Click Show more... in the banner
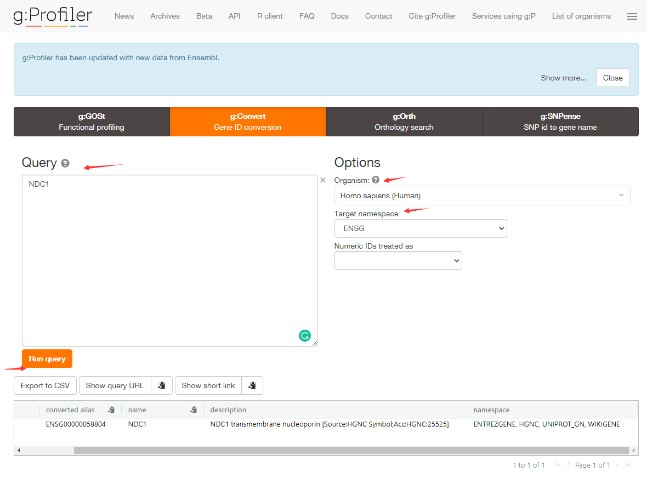Image resolution: width=647 pixels, height=478 pixels. pos(563,78)
